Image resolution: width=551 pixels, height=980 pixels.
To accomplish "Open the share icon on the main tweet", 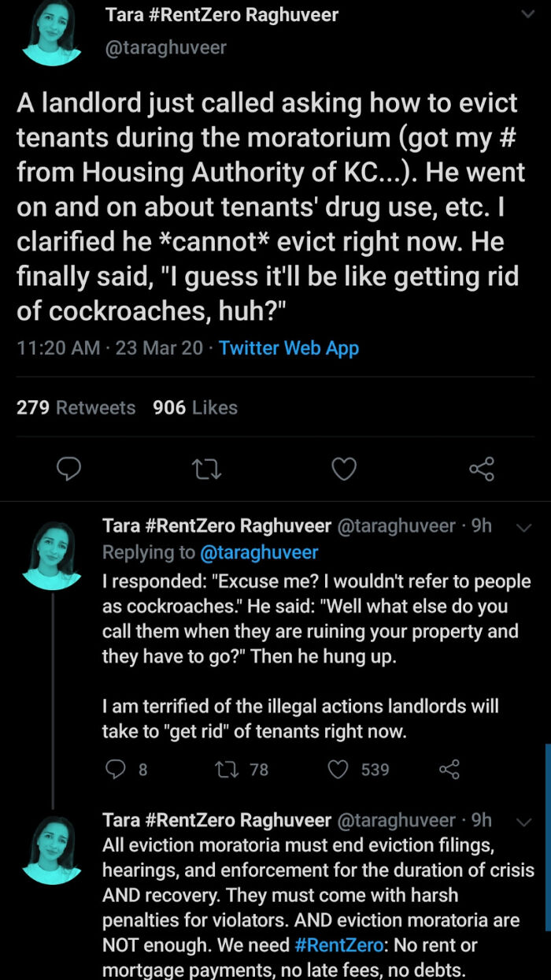I will pos(481,470).
